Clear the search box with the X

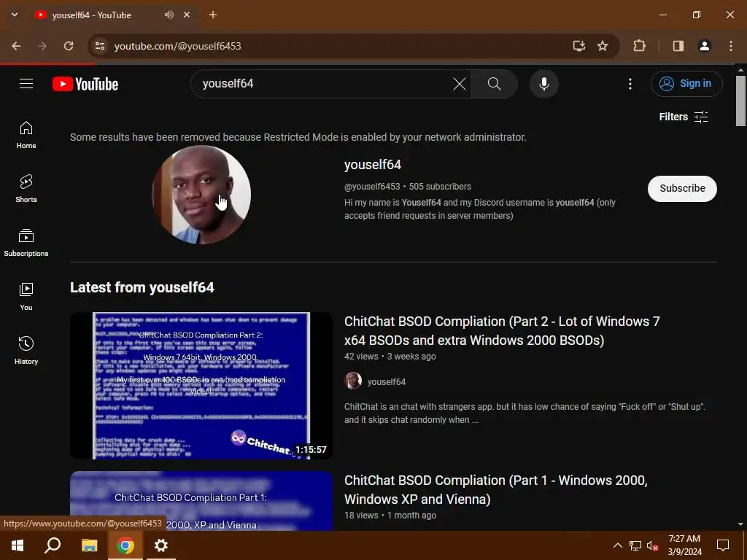coord(460,84)
